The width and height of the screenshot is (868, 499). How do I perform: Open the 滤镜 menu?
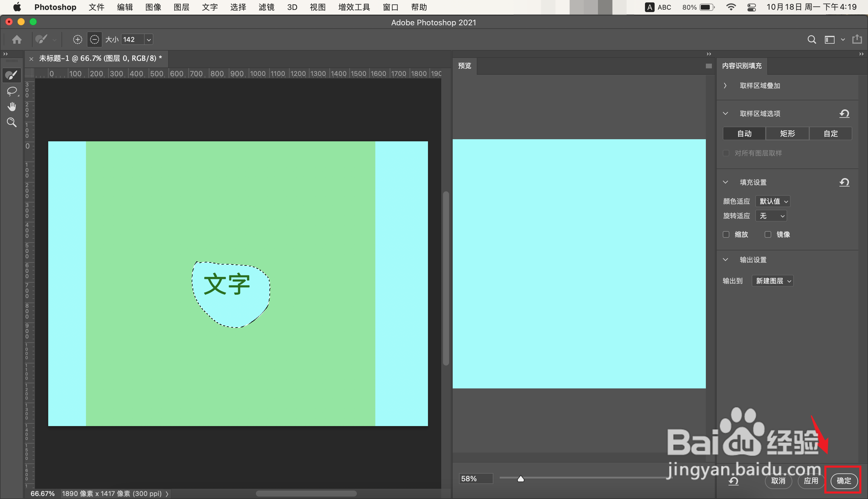[x=266, y=7]
